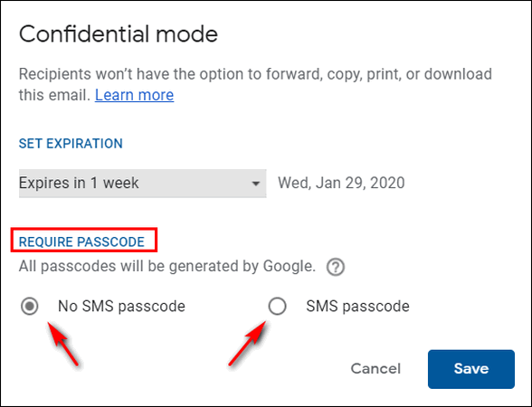The width and height of the screenshot is (532, 407).
Task: Click the word 'Google' in passcode note
Action: (x=287, y=266)
